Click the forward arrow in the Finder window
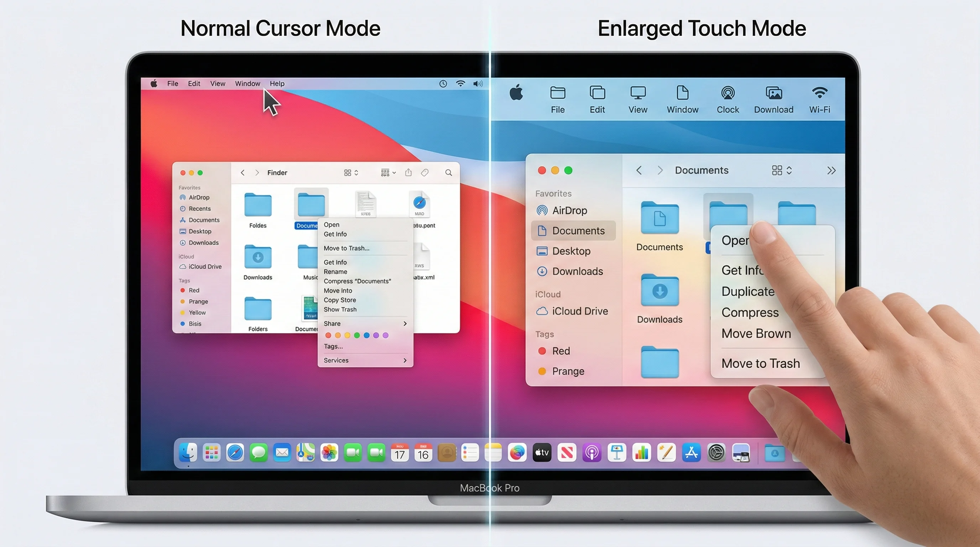This screenshot has height=547, width=980. (257, 173)
